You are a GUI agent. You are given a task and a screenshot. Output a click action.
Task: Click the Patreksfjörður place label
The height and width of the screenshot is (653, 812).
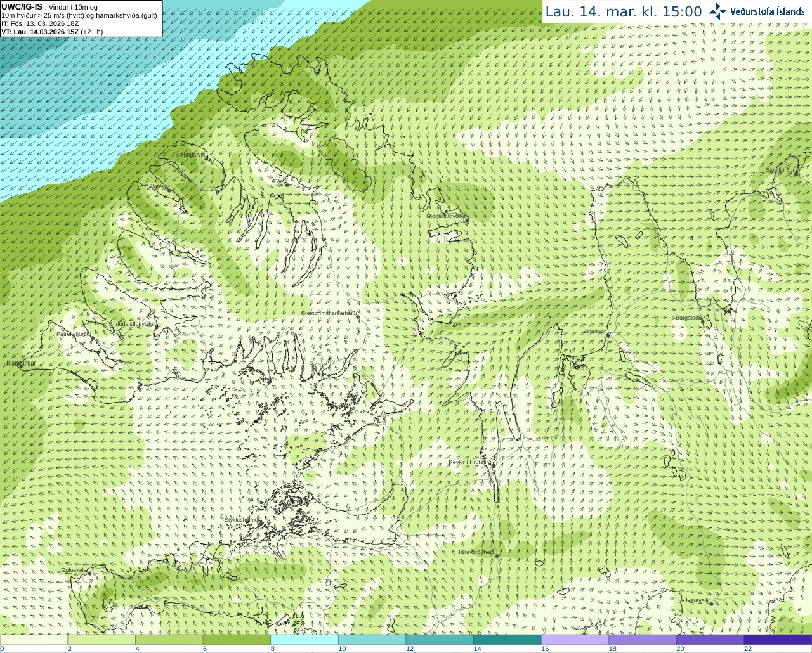click(x=74, y=333)
